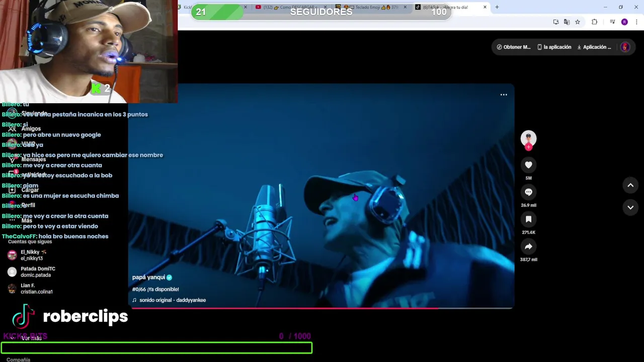
Task: Click El_Nikky avatar in followed accounts
Action: coord(12,255)
